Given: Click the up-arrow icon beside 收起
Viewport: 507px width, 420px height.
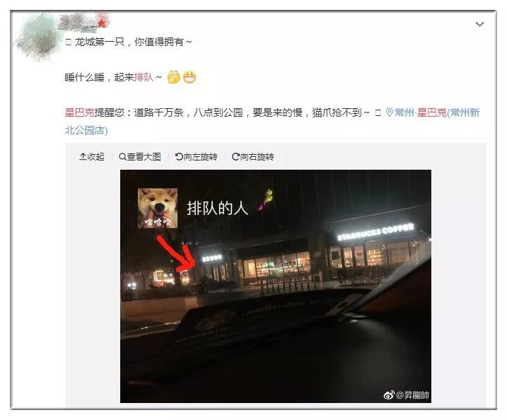Looking at the screenshot, I should pyautogui.click(x=83, y=157).
